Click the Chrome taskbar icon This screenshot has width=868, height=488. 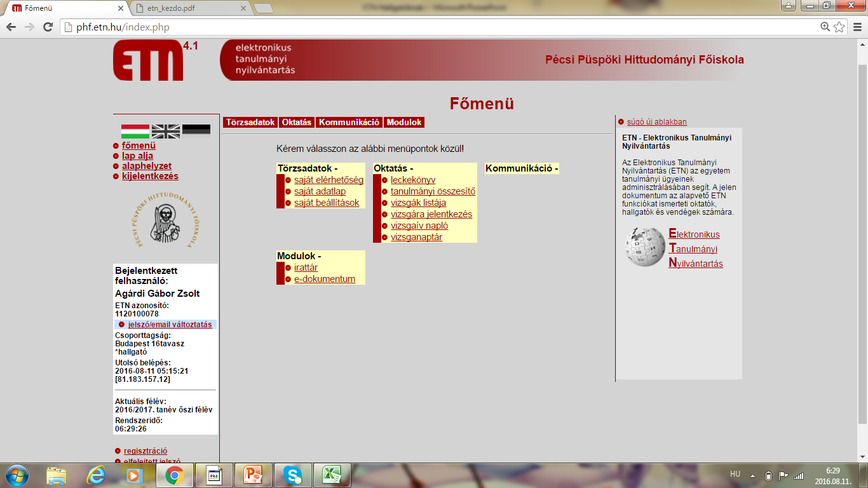click(174, 475)
